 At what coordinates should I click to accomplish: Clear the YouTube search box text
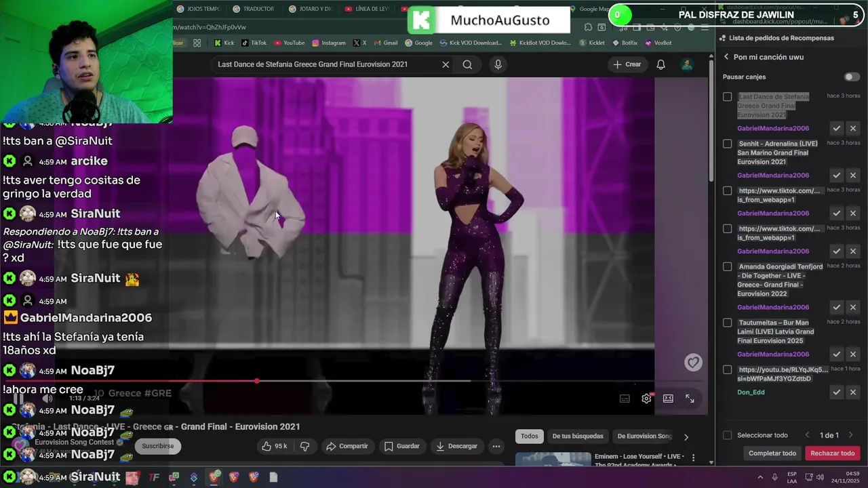[446, 64]
